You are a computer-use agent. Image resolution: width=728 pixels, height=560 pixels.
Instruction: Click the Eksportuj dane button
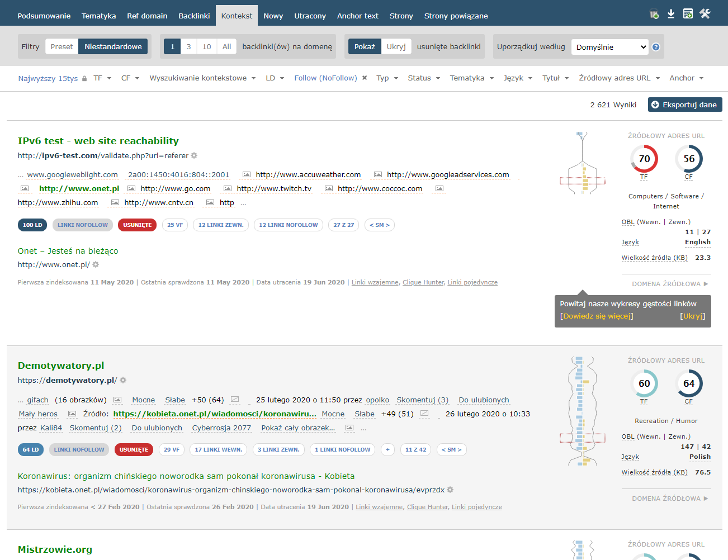click(684, 105)
